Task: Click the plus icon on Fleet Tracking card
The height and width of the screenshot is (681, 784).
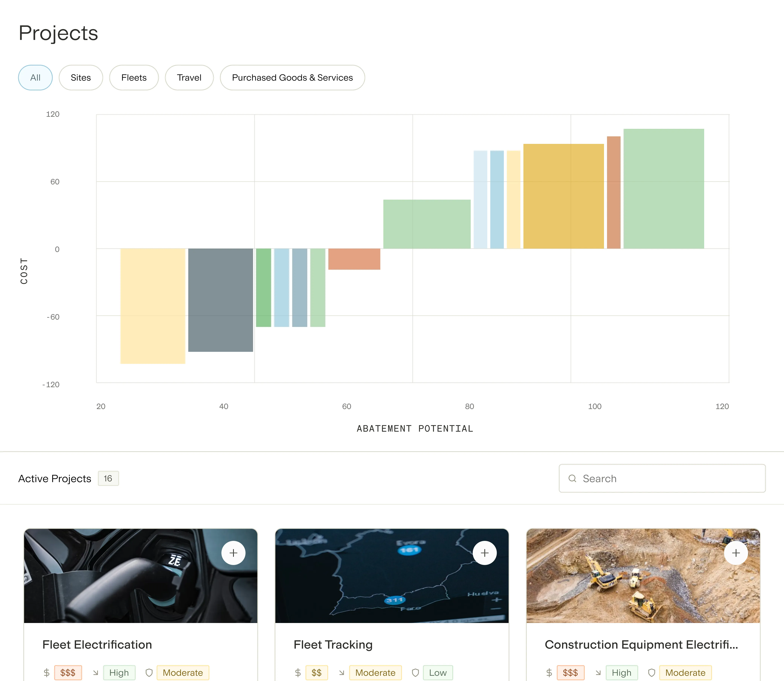Action: click(485, 553)
